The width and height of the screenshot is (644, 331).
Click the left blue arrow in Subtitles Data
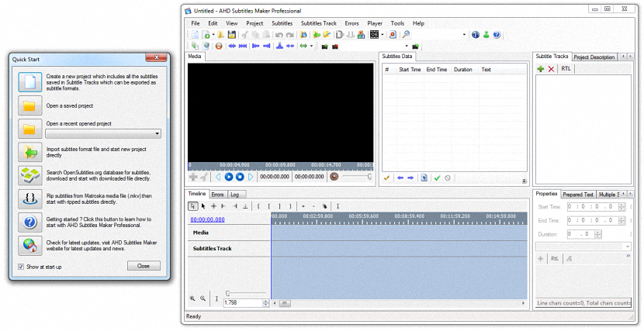click(400, 178)
